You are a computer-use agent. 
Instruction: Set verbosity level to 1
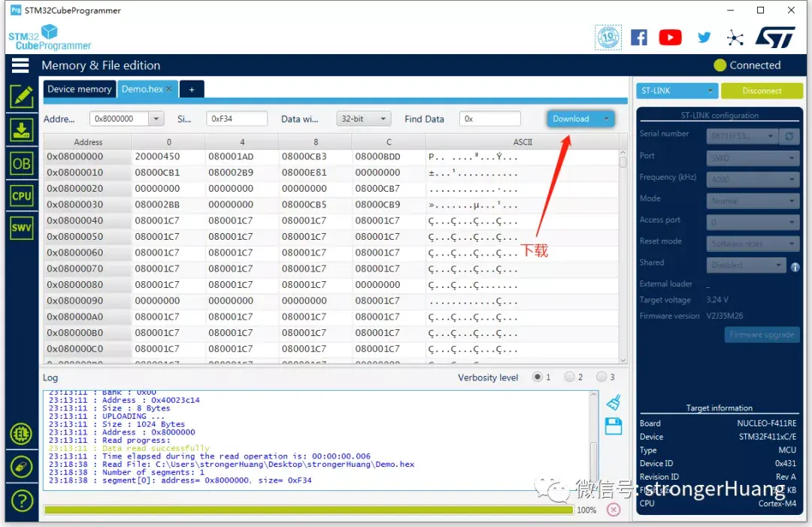538,377
